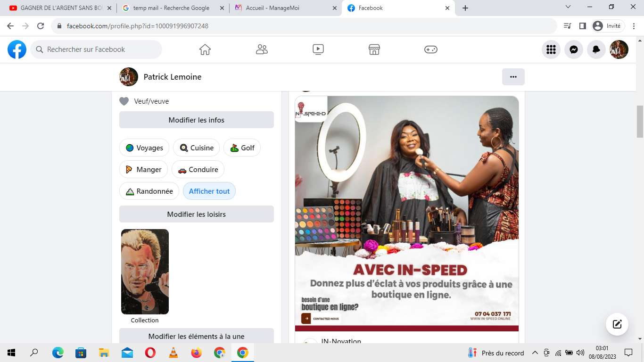Image resolution: width=644 pixels, height=362 pixels.
Task: Open the notifications bell icon
Action: click(596, 49)
